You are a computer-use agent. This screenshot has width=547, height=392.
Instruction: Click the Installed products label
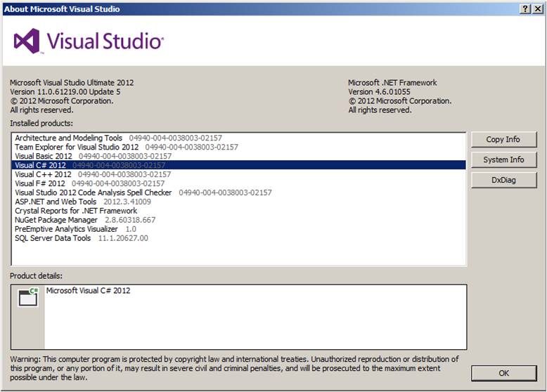[41, 124]
